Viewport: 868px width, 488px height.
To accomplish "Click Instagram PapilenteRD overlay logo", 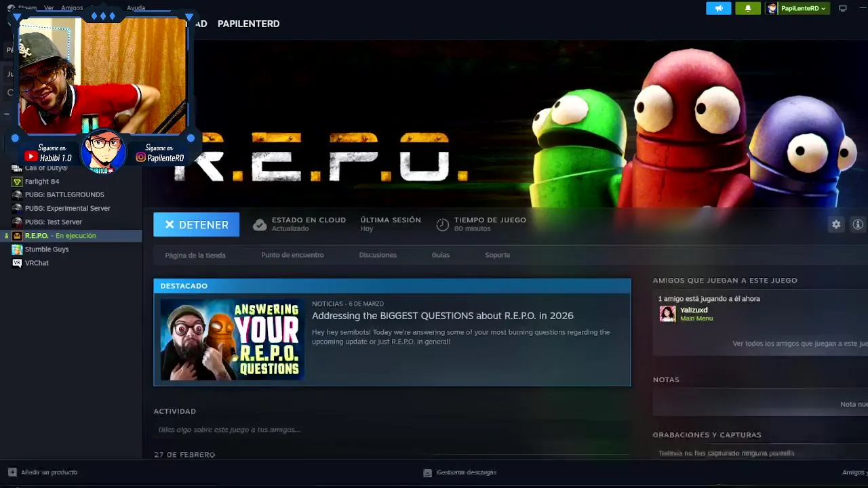I will [141, 157].
